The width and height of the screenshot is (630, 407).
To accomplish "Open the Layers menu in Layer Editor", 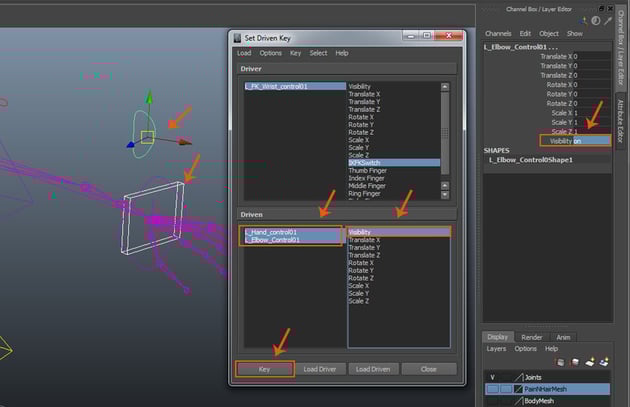I will [497, 349].
